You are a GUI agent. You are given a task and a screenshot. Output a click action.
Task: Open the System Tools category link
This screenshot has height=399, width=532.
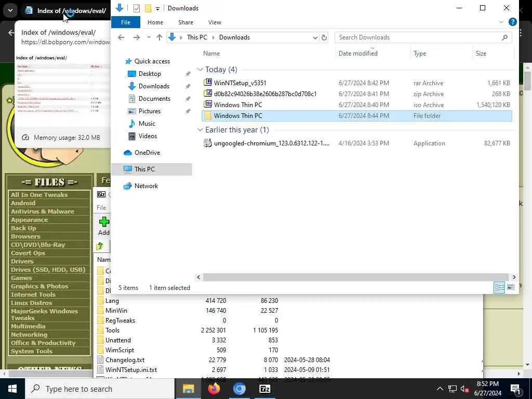[32, 351]
